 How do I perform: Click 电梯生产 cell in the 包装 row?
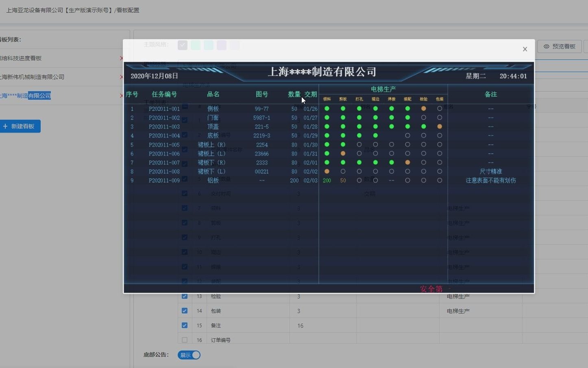pos(458,311)
